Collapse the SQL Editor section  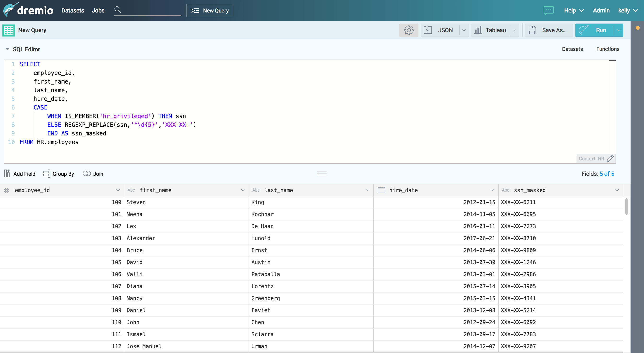[x=7, y=49]
